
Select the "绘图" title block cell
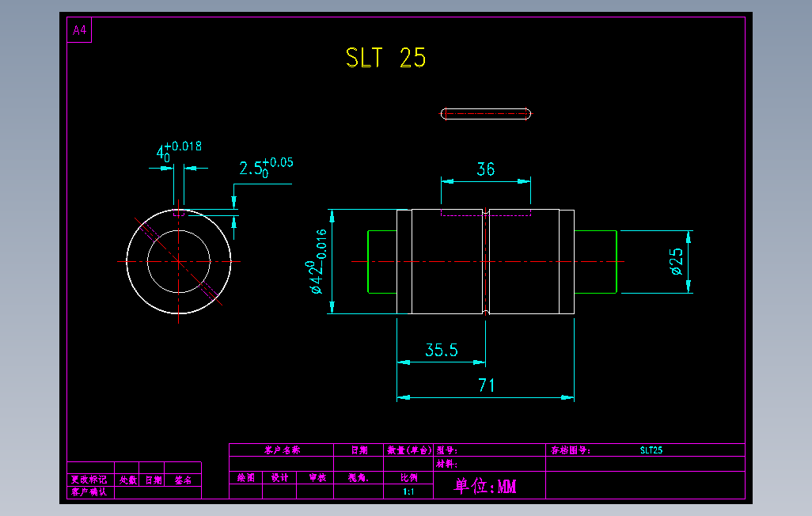click(x=246, y=478)
